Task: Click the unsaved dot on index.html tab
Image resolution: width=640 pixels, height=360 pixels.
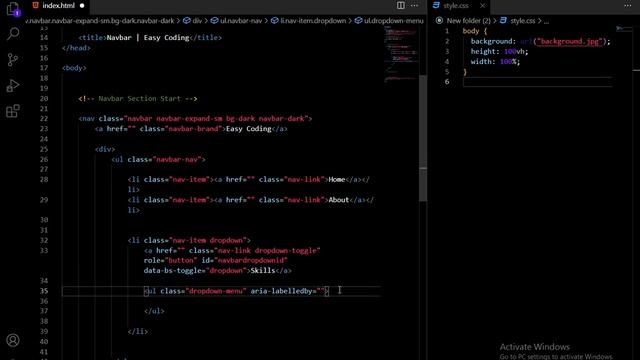Action: tap(82, 6)
